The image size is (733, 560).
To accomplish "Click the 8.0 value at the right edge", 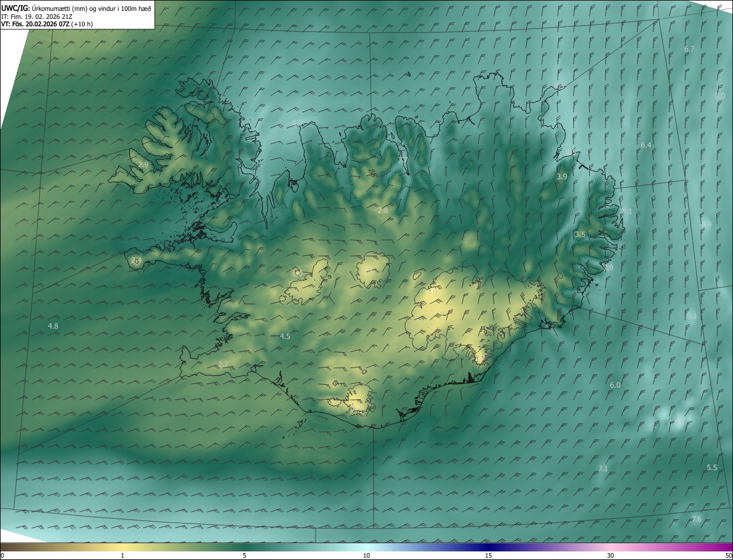I will click(x=720, y=96).
